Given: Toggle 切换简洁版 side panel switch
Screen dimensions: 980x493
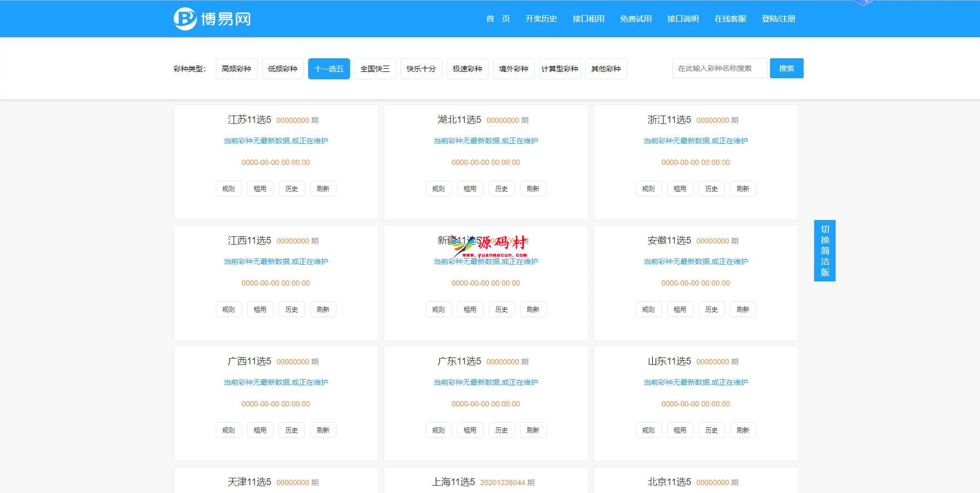Looking at the screenshot, I should (x=825, y=250).
